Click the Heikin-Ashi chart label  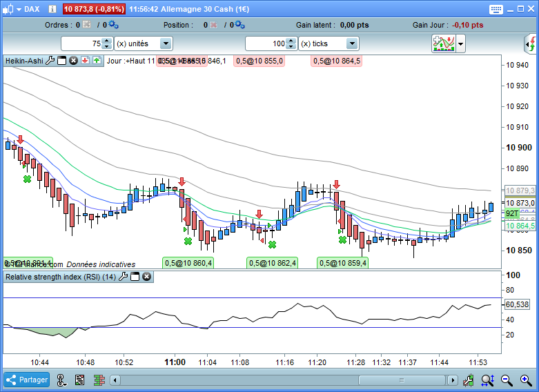[x=24, y=61]
